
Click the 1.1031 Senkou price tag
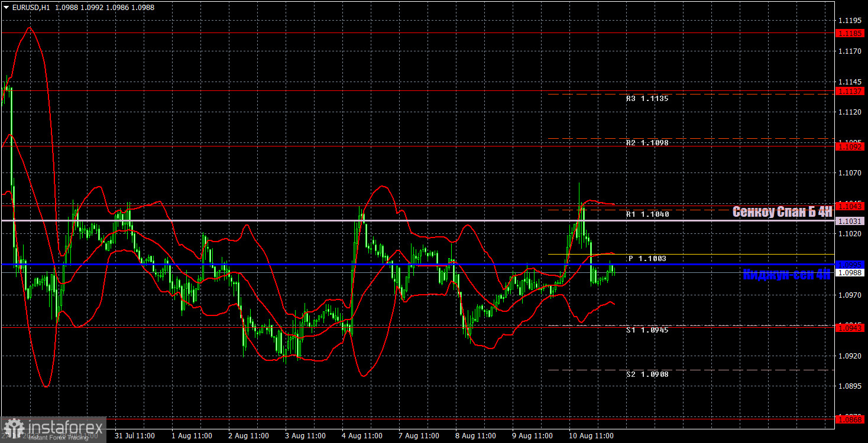[x=850, y=220]
